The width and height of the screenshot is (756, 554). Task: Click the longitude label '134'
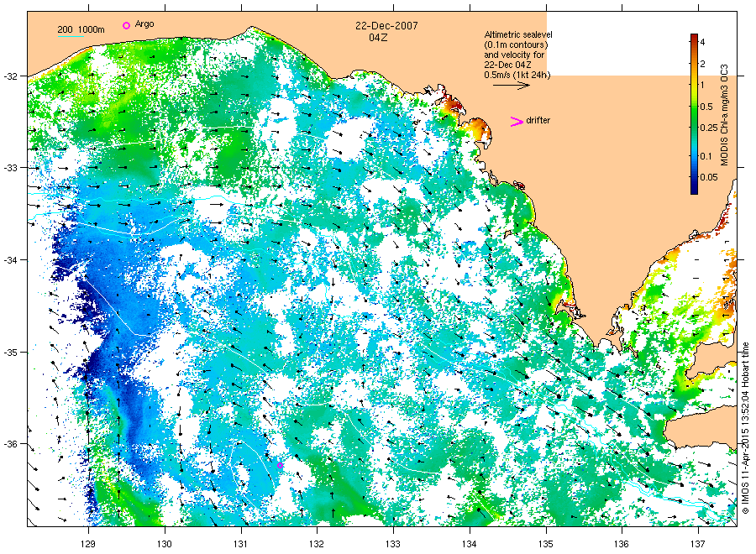click(469, 545)
